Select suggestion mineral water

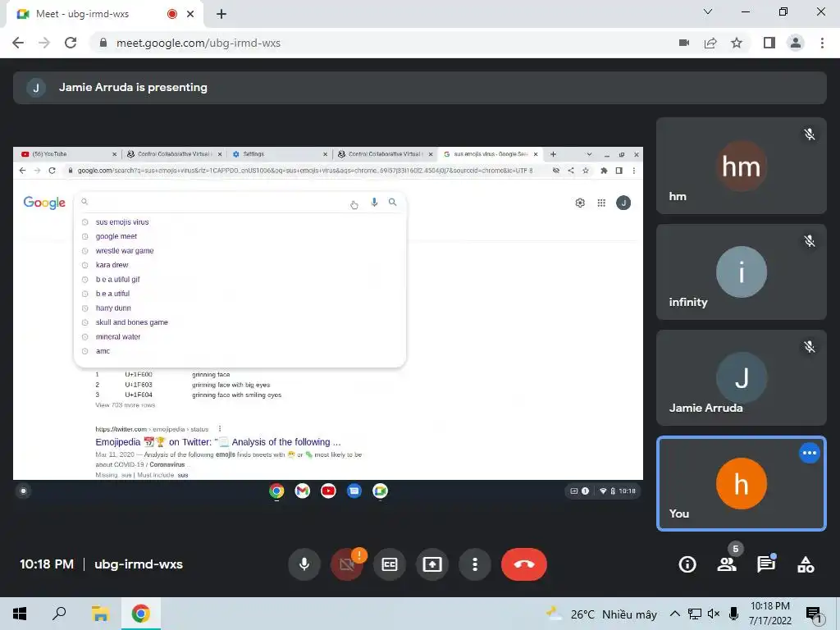240,337
